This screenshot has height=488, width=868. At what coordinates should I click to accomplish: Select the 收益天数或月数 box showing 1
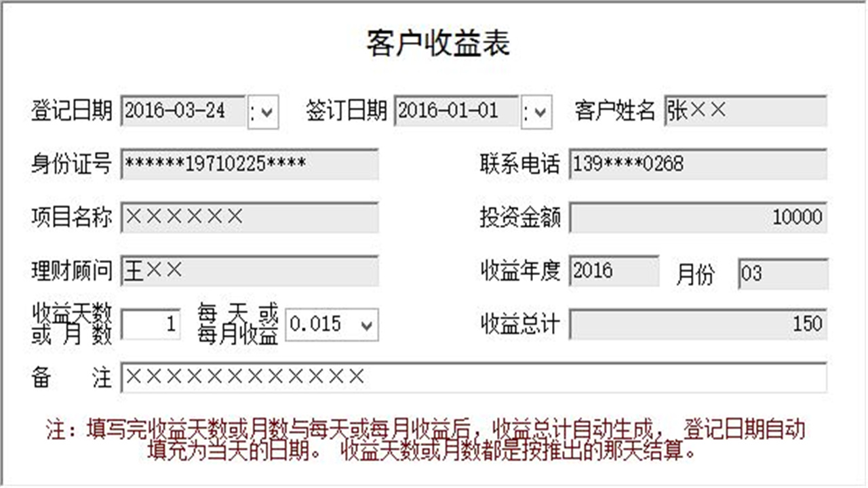(x=151, y=323)
